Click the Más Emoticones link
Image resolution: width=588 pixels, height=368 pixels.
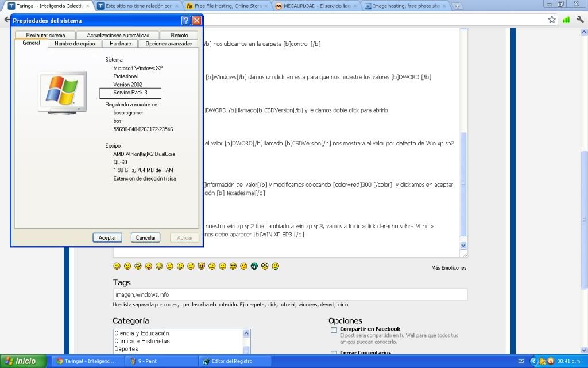pos(448,268)
